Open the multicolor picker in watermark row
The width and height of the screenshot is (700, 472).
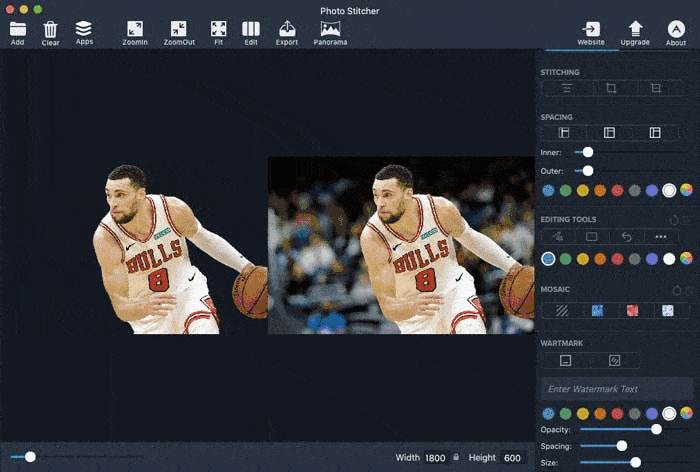click(x=686, y=413)
